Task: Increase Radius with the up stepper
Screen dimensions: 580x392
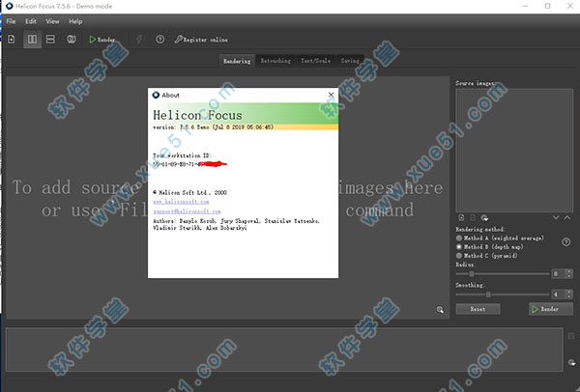Action: click(569, 271)
